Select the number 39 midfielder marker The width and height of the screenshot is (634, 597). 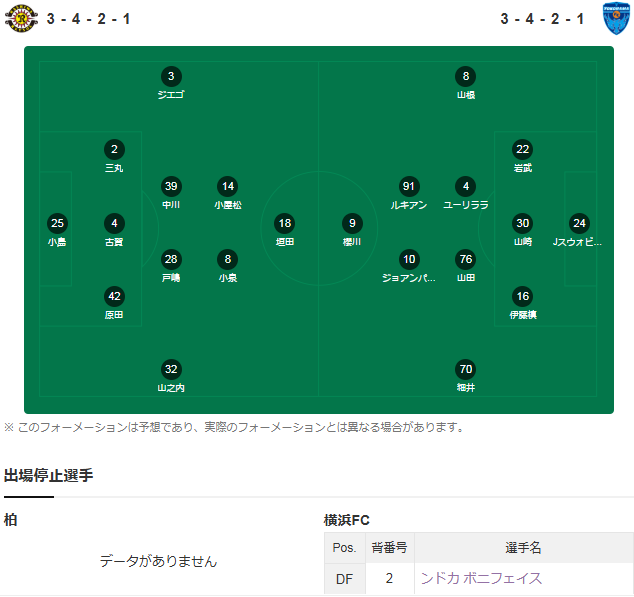pyautogui.click(x=171, y=186)
